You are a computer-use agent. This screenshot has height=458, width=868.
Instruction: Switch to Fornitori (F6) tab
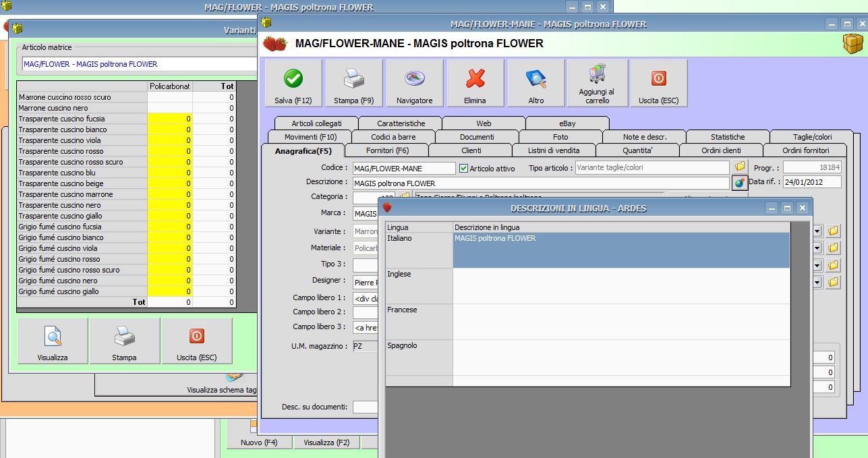pos(387,150)
